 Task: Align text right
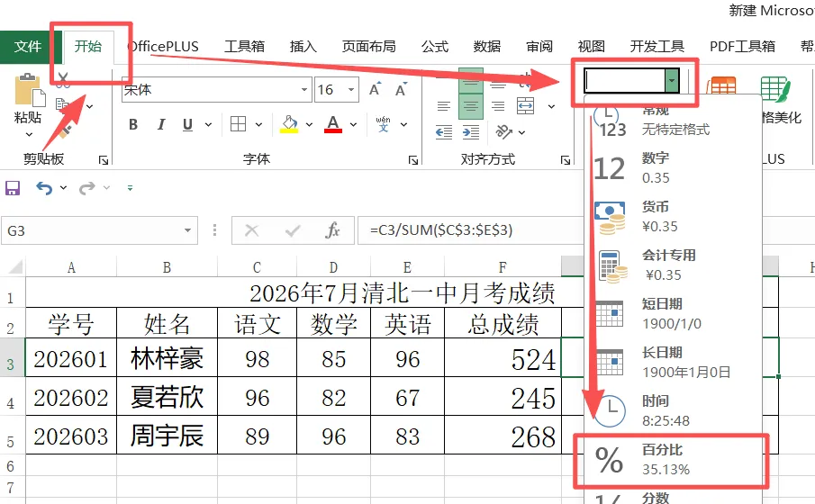point(498,106)
